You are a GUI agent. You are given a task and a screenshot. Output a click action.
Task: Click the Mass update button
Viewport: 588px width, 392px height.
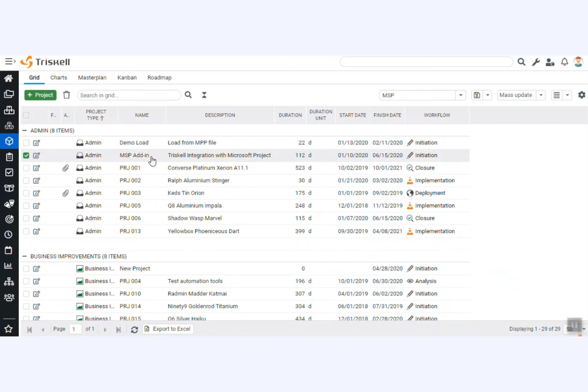[x=516, y=95]
